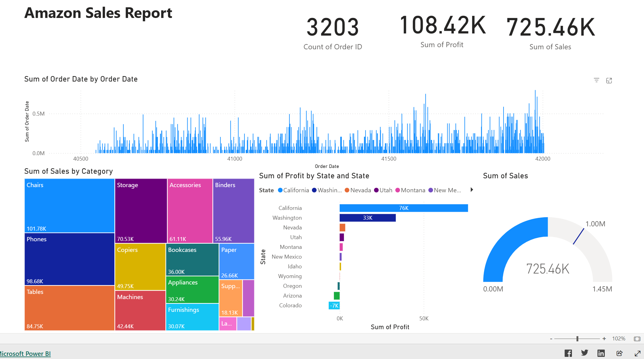Open the filter icon on the order date chart

(x=596, y=80)
